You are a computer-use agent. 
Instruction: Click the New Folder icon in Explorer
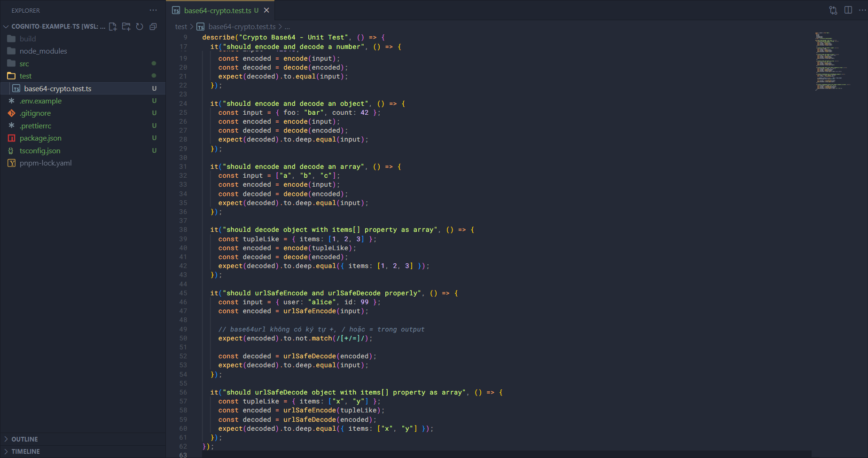point(126,27)
